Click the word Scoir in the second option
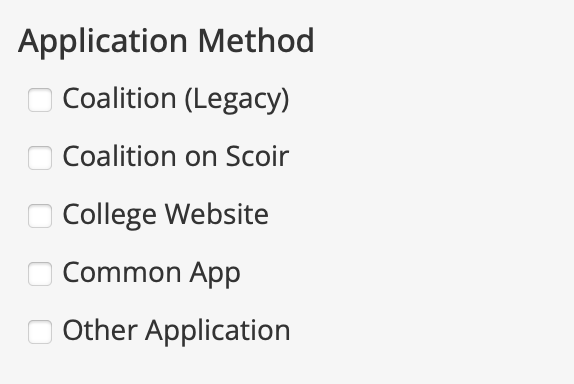 (x=257, y=157)
